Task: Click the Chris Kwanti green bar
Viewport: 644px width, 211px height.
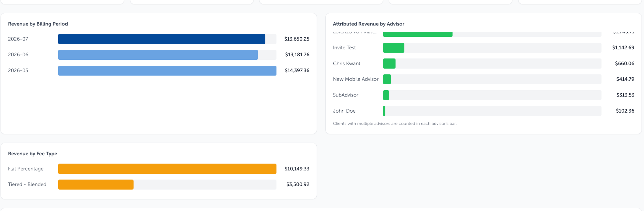Action: (x=389, y=64)
